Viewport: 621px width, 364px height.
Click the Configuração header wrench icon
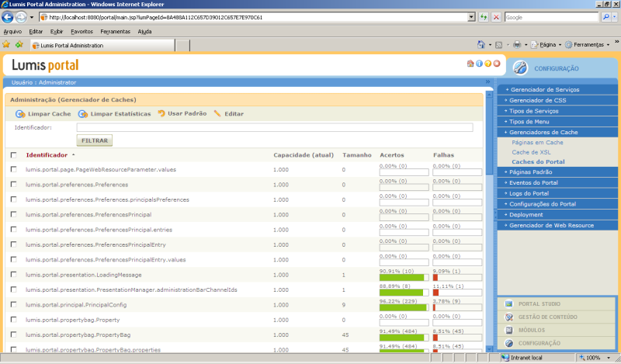pos(520,68)
